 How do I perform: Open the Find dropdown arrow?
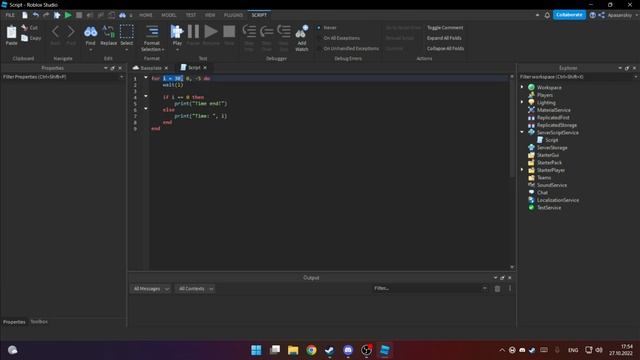coord(90,50)
